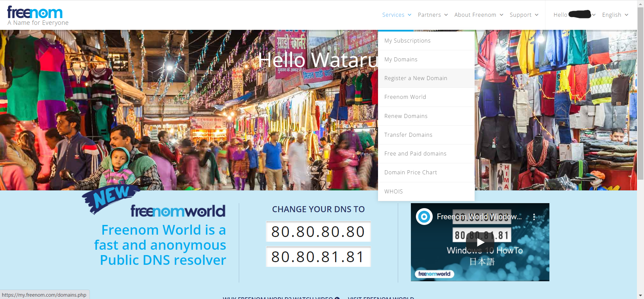Screen dimensions: 644x299
Task: Click the video title text
Action: [479, 217]
